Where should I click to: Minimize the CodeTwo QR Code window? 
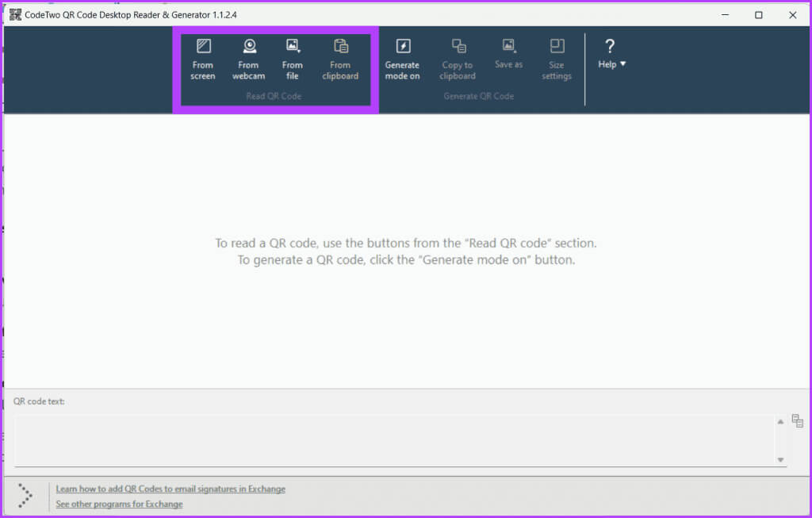(725, 15)
